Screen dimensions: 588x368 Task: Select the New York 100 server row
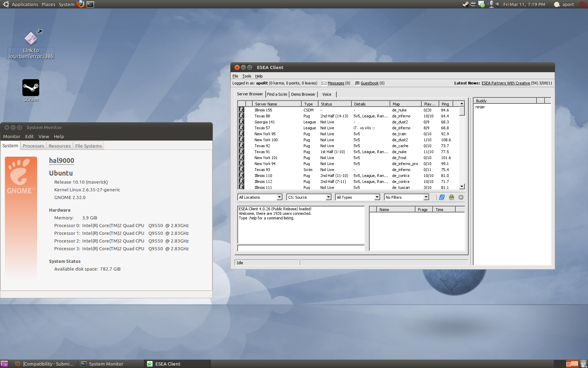pyautogui.click(x=348, y=140)
